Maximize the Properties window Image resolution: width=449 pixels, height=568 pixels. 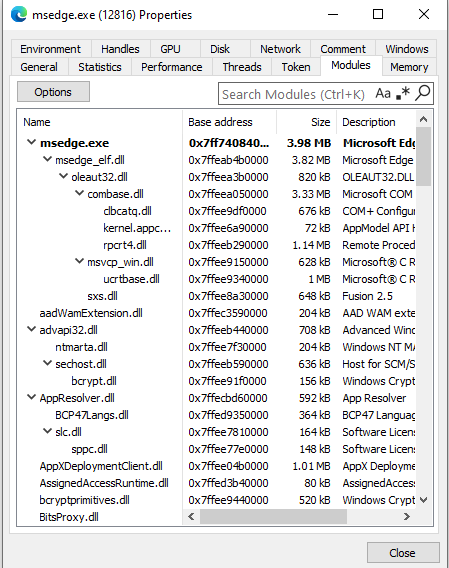click(x=378, y=14)
